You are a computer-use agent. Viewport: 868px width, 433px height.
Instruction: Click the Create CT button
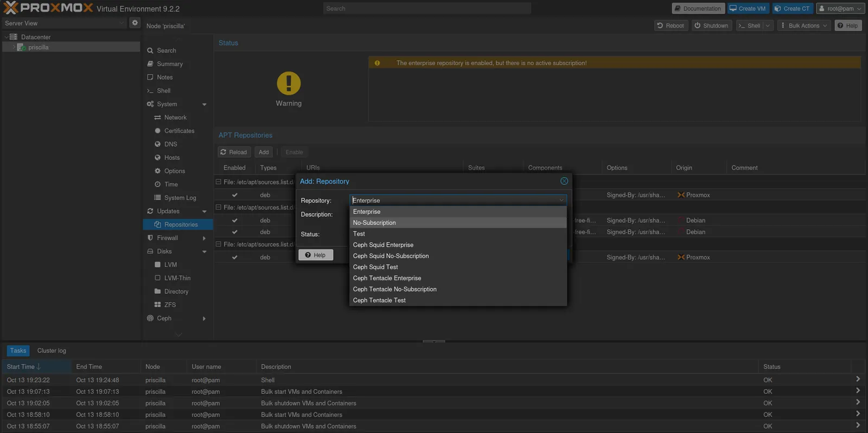click(792, 9)
